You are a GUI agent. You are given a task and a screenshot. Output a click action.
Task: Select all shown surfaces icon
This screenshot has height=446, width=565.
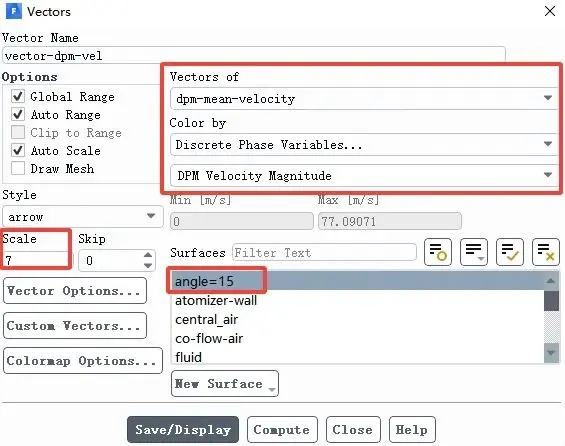510,252
